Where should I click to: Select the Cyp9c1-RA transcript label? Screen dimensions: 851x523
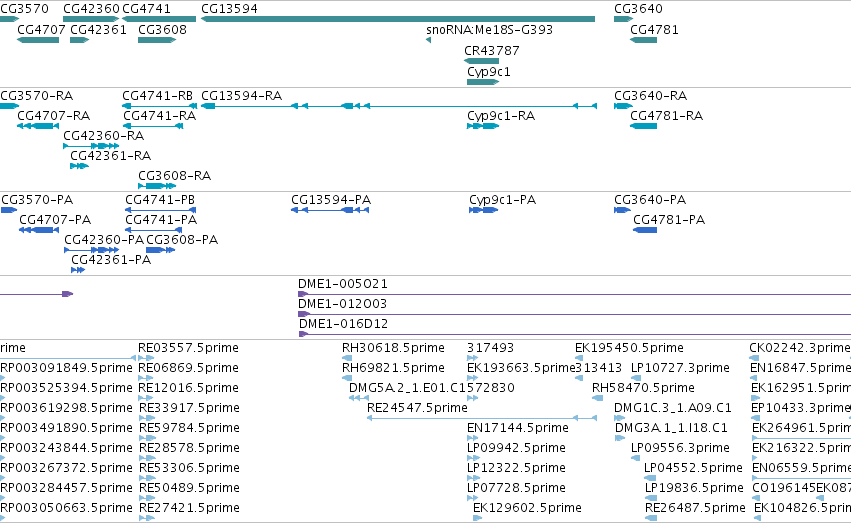coord(501,116)
